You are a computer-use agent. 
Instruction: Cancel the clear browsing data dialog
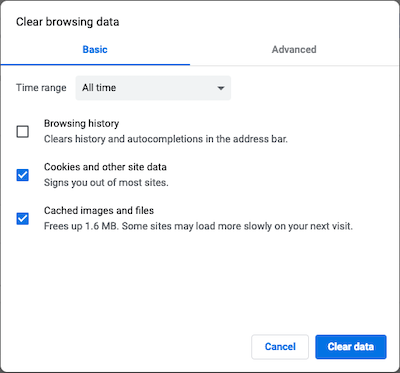click(280, 347)
